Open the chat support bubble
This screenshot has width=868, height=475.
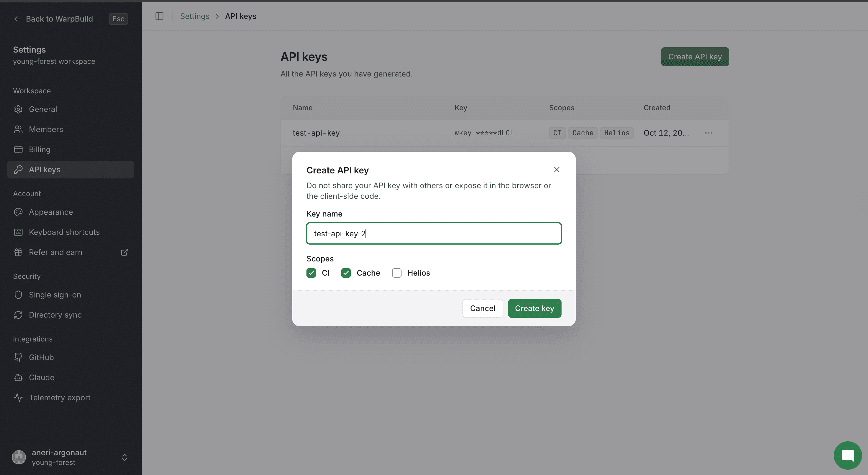(x=847, y=455)
